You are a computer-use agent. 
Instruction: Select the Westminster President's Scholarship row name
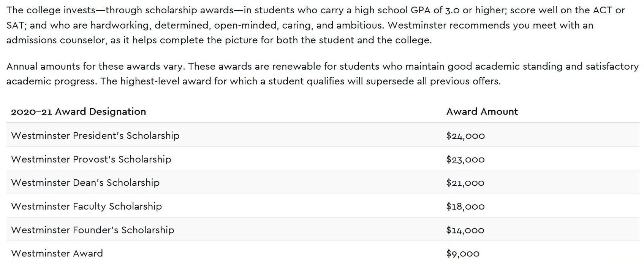click(95, 135)
